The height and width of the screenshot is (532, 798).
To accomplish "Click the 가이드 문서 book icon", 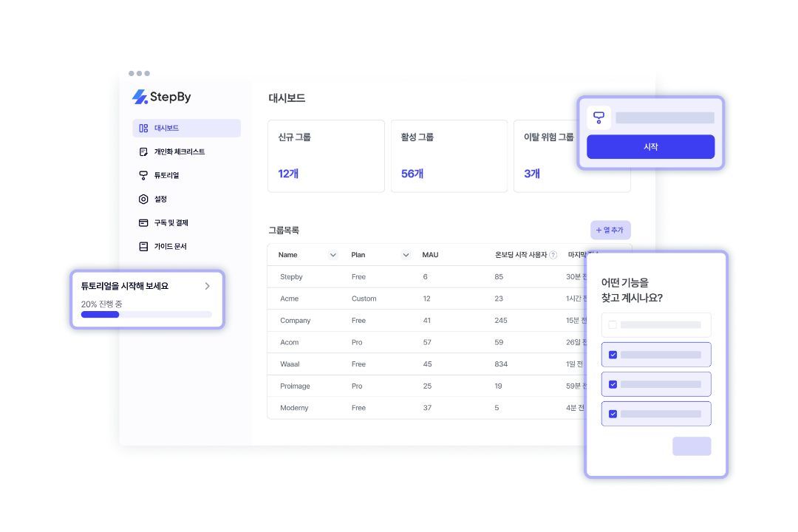I will click(143, 246).
